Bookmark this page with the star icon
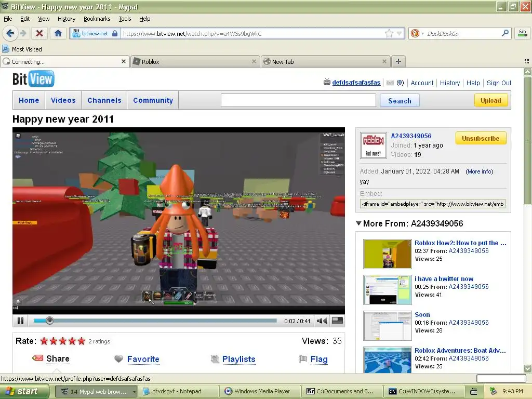The image size is (532, 399). coord(389,33)
